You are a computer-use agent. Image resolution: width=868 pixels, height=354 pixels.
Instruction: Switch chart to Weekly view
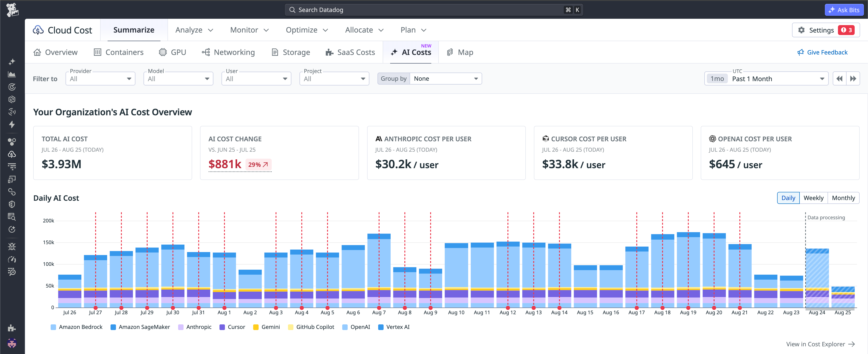click(x=814, y=198)
